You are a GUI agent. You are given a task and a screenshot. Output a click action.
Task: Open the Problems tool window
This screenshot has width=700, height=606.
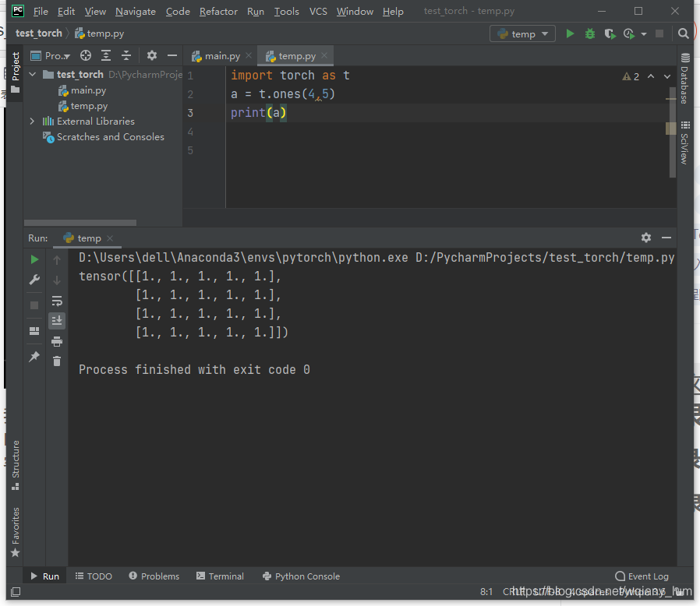click(154, 576)
